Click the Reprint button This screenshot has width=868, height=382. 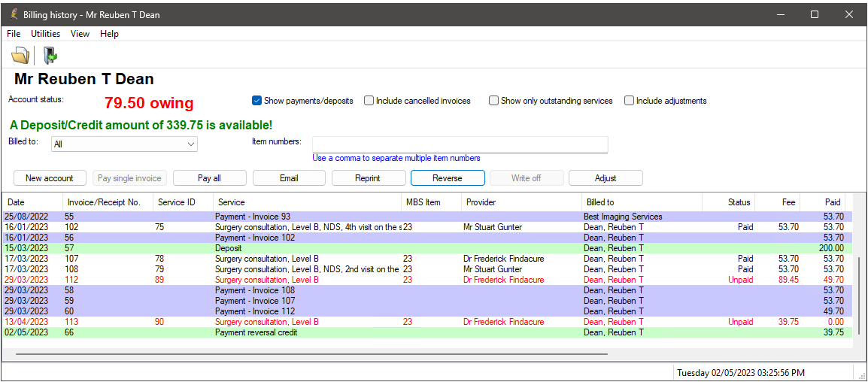click(368, 177)
